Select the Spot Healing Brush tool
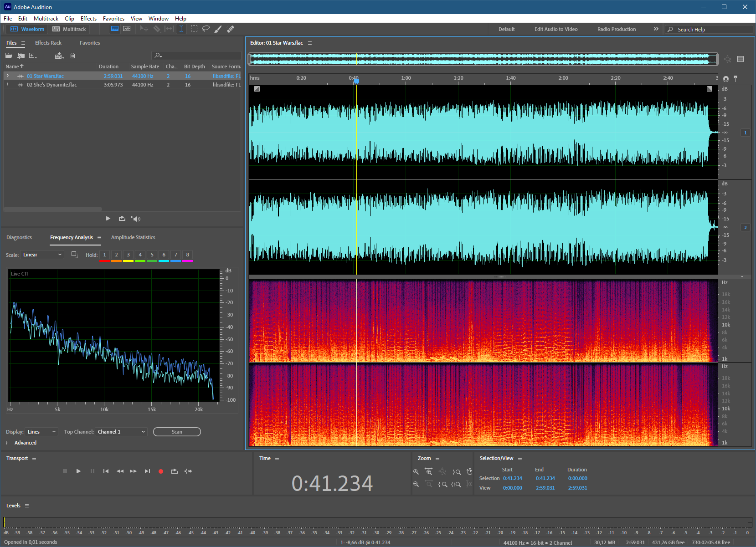This screenshot has height=547, width=756. (x=230, y=29)
